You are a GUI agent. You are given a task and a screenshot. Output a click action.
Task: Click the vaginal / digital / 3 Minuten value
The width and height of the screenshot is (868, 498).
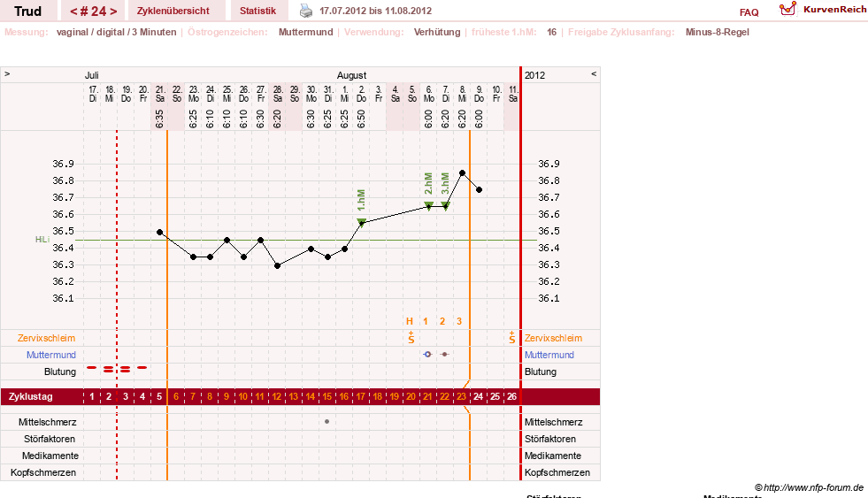(x=116, y=32)
